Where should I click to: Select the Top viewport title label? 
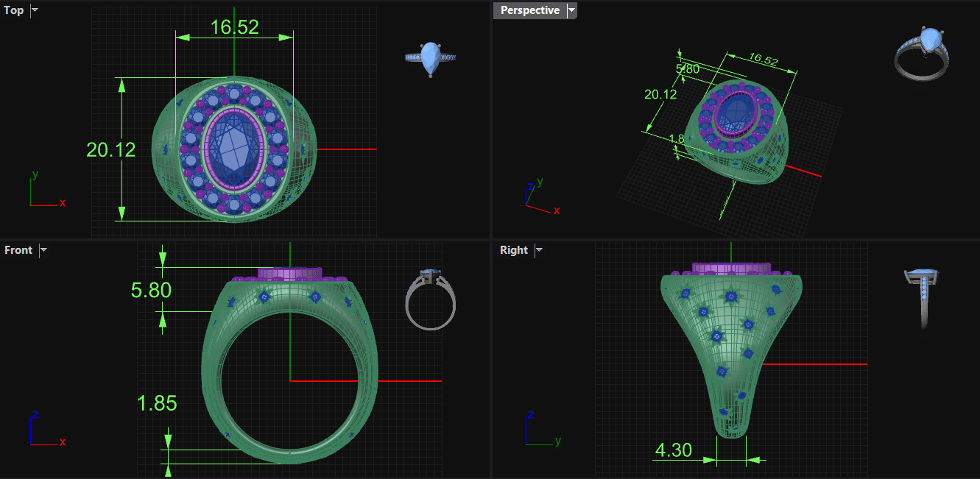click(14, 10)
